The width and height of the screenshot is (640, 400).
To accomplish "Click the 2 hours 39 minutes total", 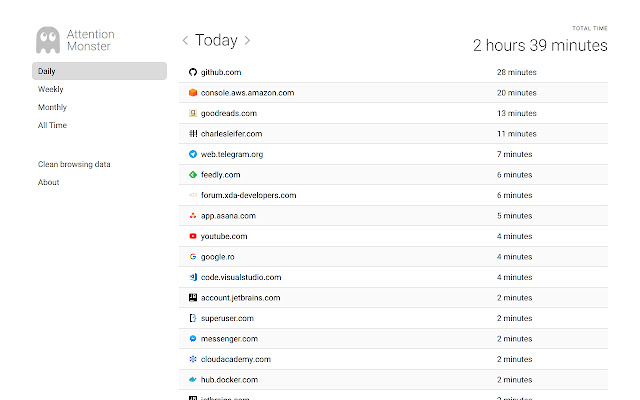I will coord(540,45).
